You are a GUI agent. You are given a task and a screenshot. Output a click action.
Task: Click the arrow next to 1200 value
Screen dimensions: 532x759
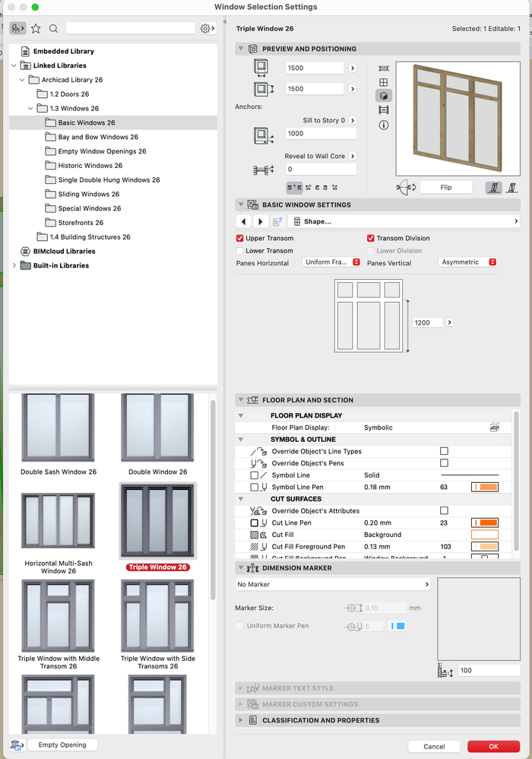[449, 322]
